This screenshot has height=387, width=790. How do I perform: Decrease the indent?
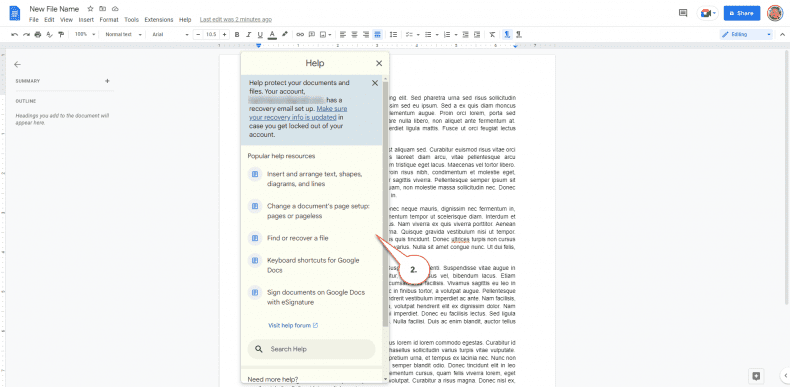tap(465, 35)
